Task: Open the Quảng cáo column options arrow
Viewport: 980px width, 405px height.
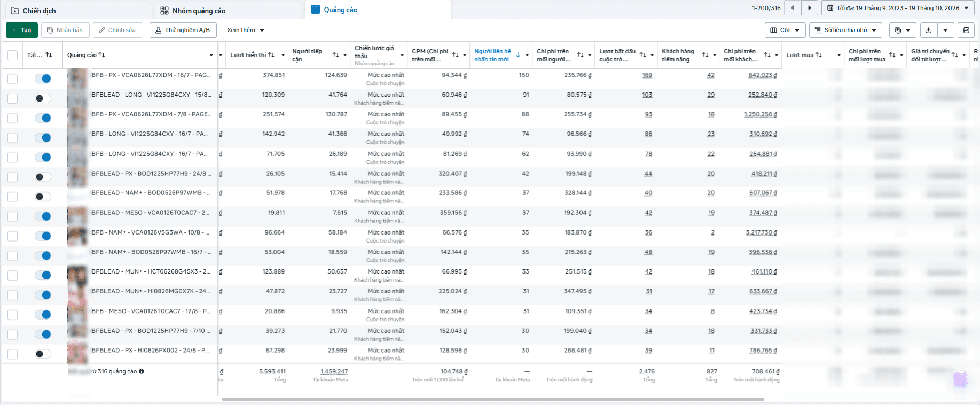Action: 211,55
